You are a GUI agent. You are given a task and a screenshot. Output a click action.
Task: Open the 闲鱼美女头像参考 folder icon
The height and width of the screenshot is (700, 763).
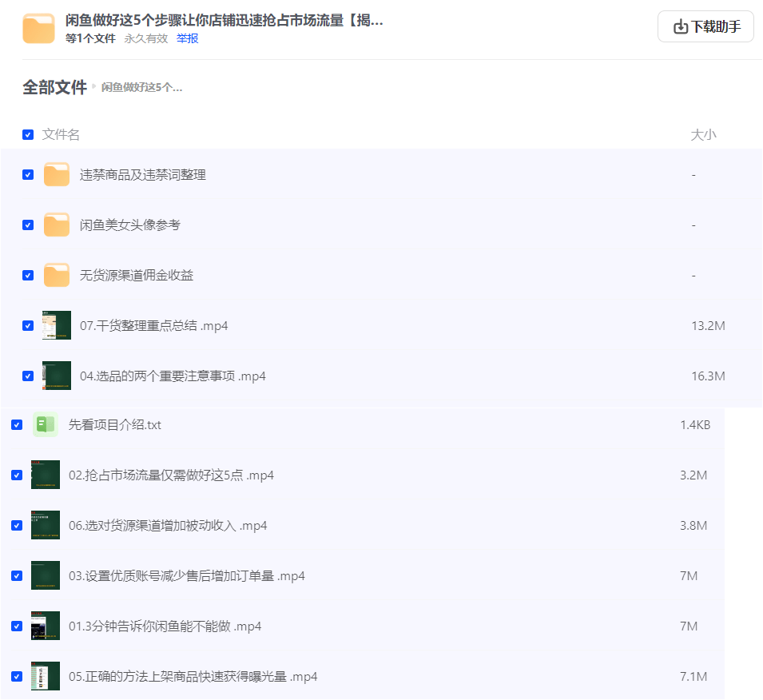[x=56, y=225]
